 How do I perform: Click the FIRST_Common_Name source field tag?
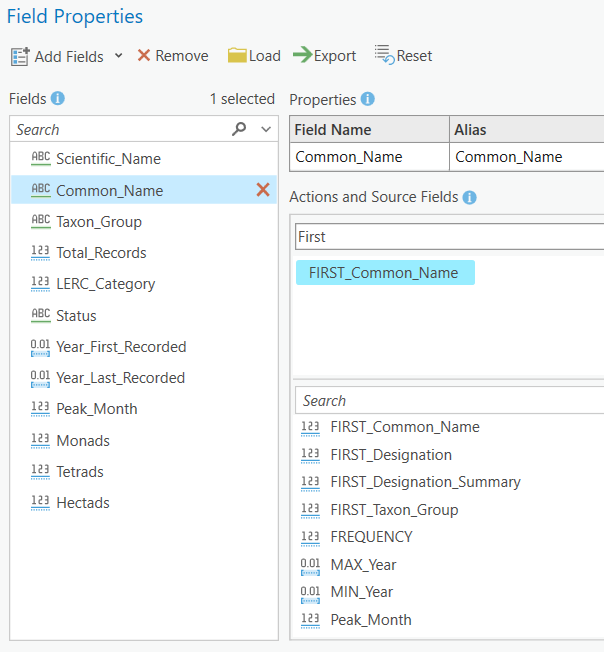pos(384,273)
